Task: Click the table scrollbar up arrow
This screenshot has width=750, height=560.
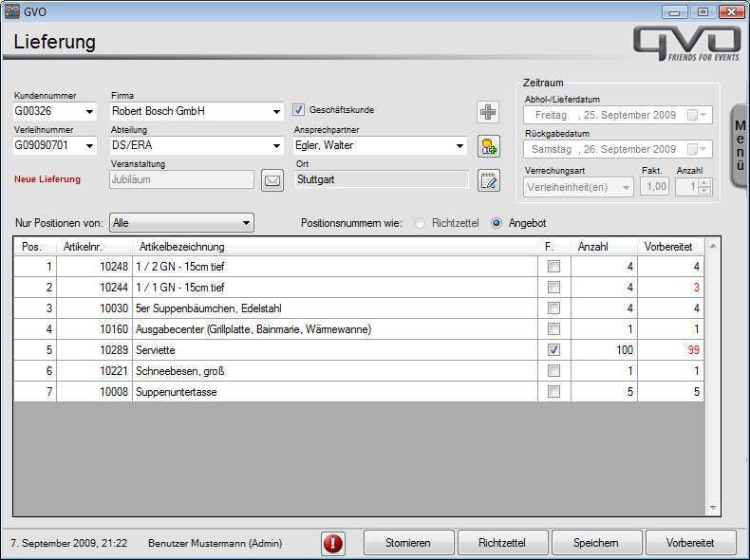Action: (x=713, y=246)
